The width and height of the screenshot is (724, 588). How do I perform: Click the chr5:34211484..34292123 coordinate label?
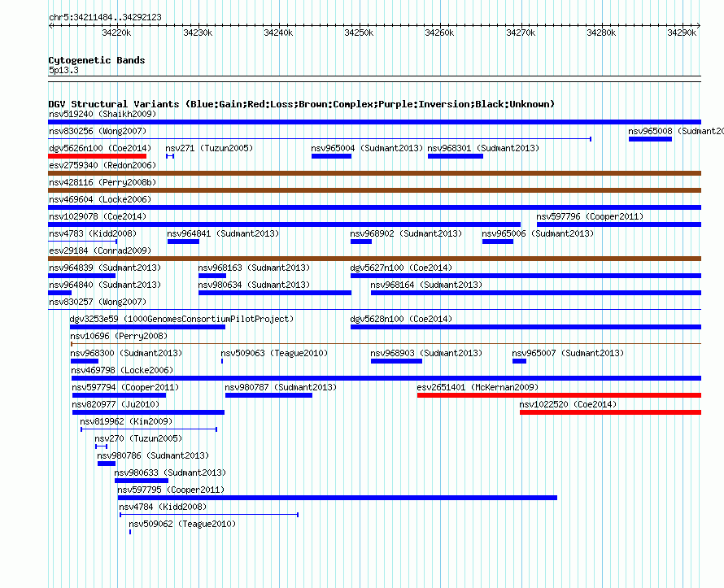pos(105,17)
